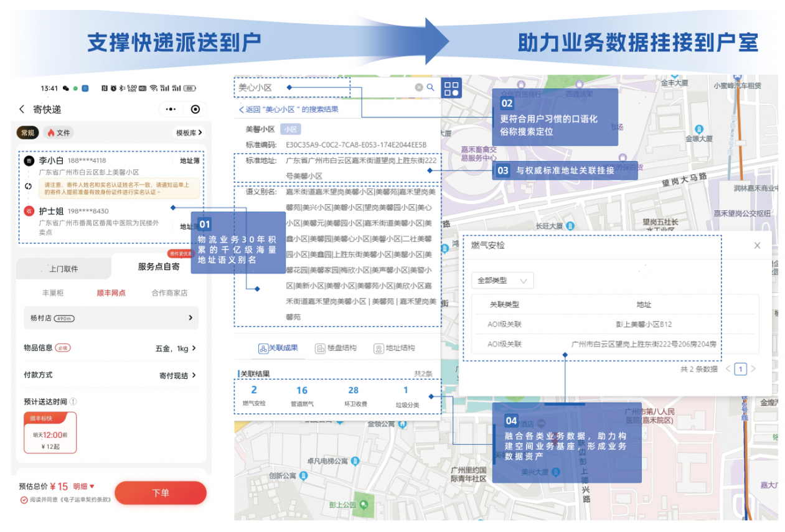Tap the mini-program close circle icon
This screenshot has height=532, width=785.
pyautogui.click(x=195, y=110)
